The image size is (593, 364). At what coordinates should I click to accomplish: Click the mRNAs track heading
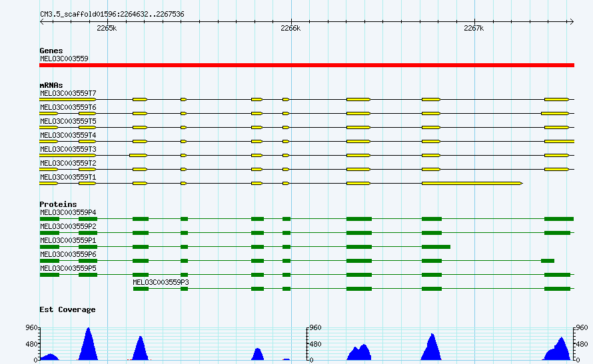51,85
